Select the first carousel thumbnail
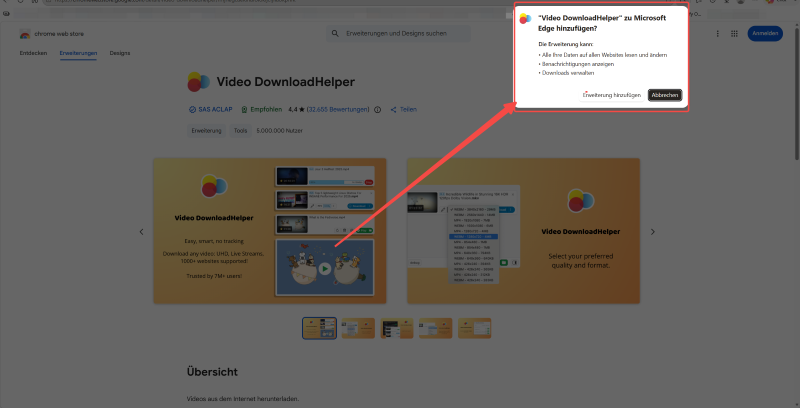Image resolution: width=800 pixels, height=408 pixels. click(x=319, y=328)
